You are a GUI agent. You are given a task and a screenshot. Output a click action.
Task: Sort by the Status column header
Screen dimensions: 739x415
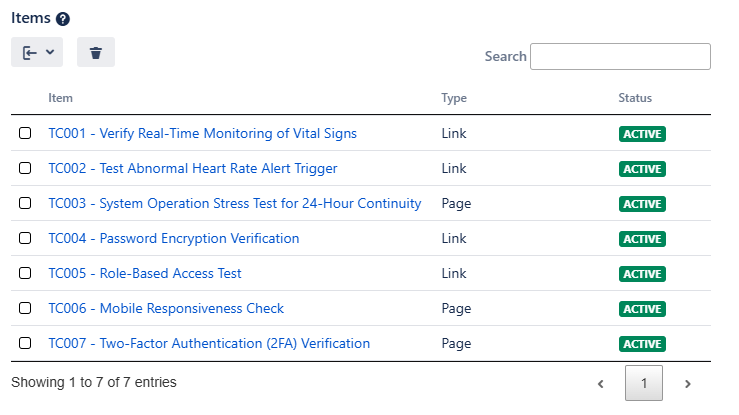click(x=635, y=98)
